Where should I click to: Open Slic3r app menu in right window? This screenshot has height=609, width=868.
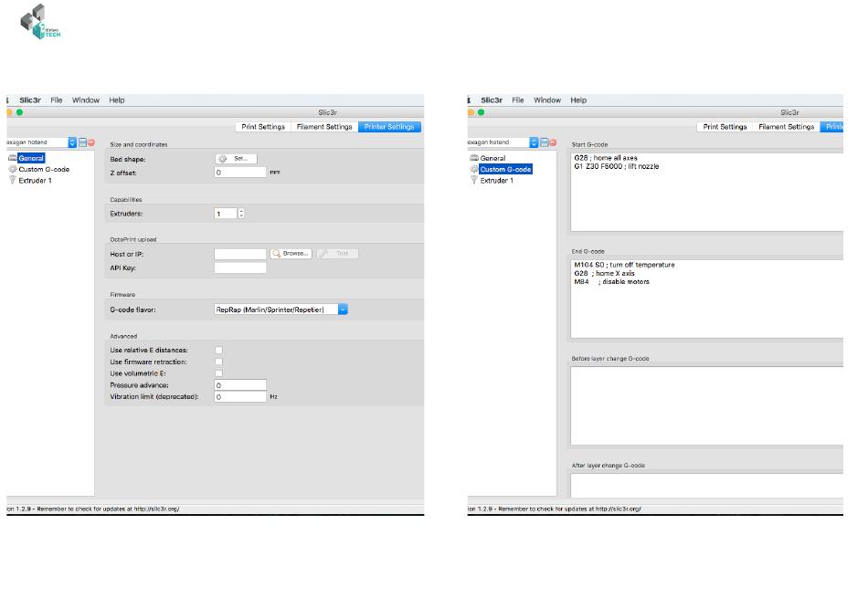coord(492,100)
